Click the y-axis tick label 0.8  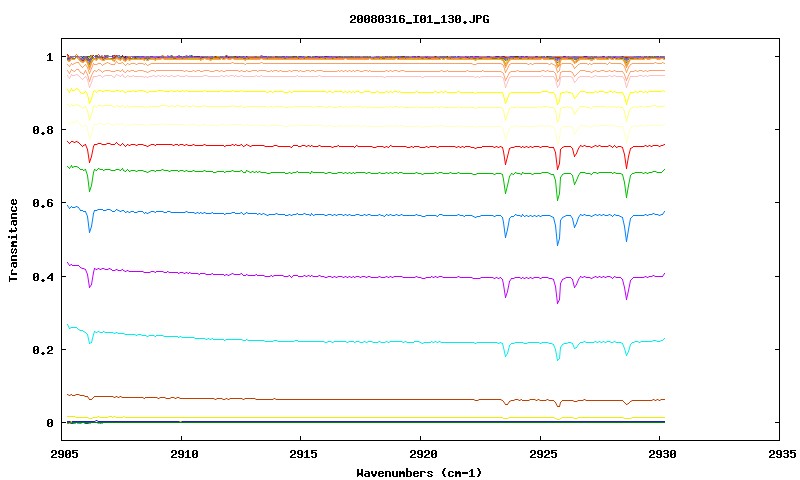43,130
